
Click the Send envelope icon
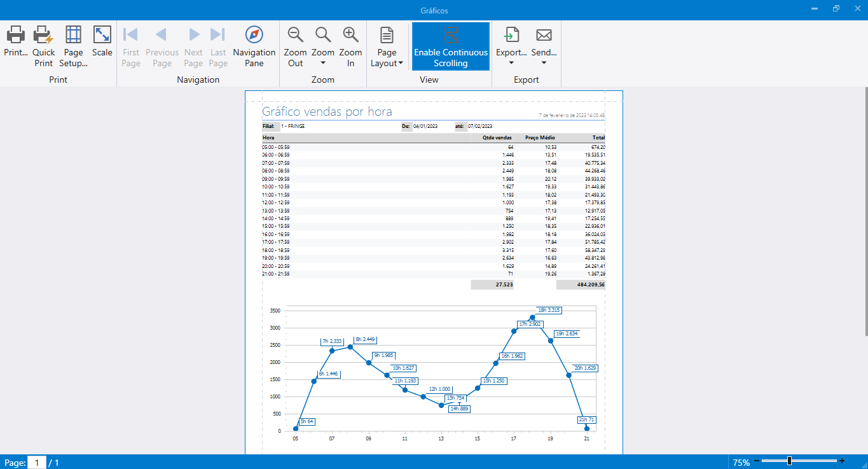point(544,35)
